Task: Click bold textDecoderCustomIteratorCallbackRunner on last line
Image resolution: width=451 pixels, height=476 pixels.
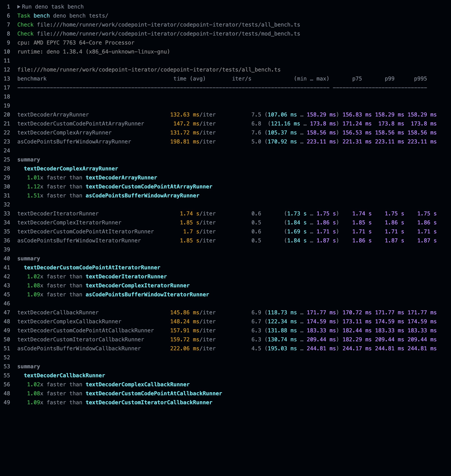Action: 149,402
